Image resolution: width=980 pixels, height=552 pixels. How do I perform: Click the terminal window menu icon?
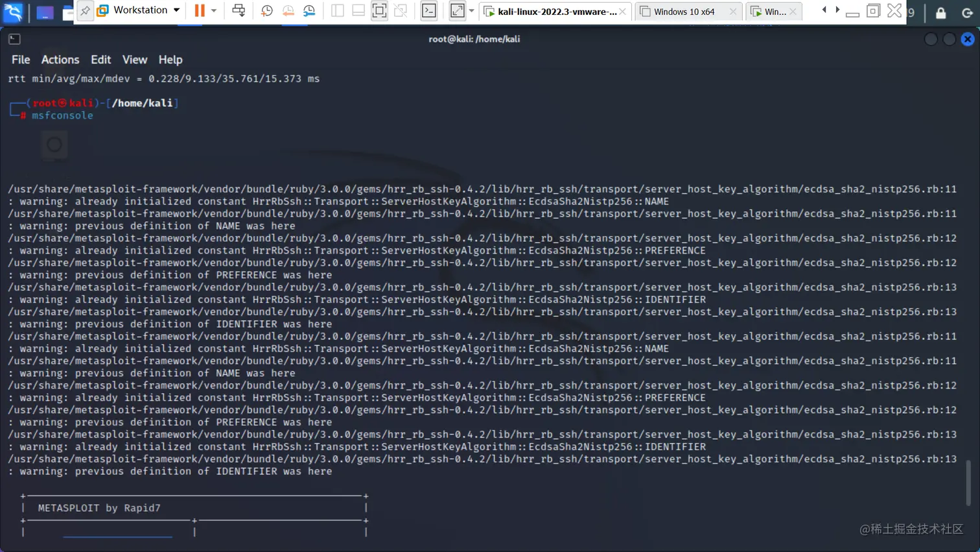click(14, 39)
